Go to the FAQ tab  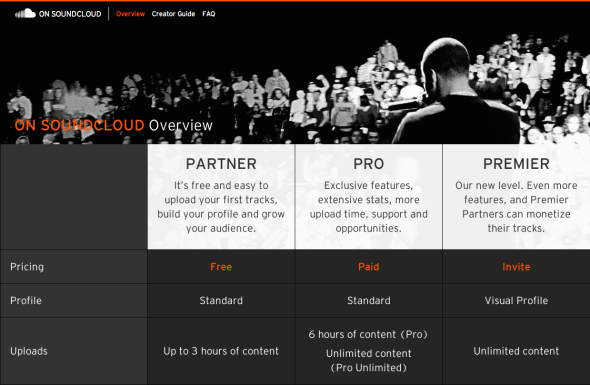(209, 14)
